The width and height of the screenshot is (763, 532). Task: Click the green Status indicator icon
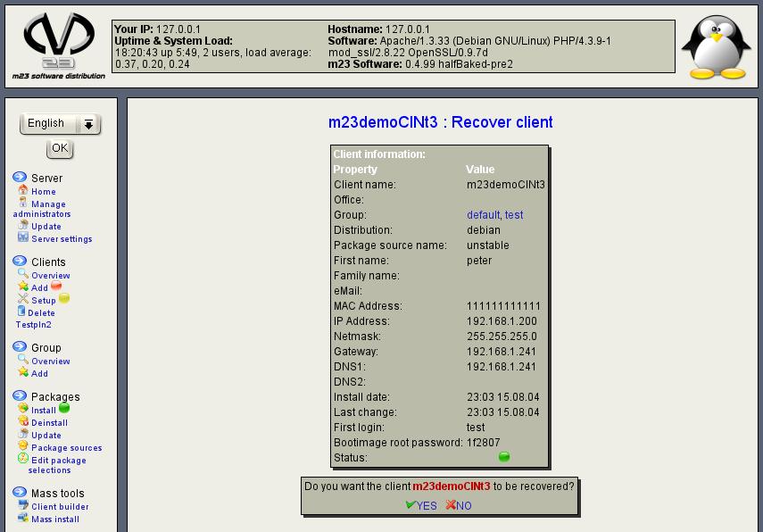[504, 457]
